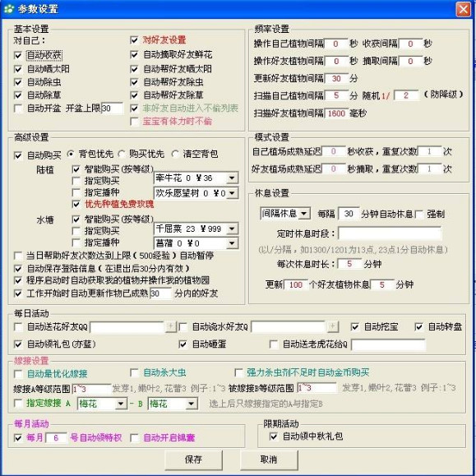Click the 开盆上限 input field
Screen dimensions: 476x476
113,109
